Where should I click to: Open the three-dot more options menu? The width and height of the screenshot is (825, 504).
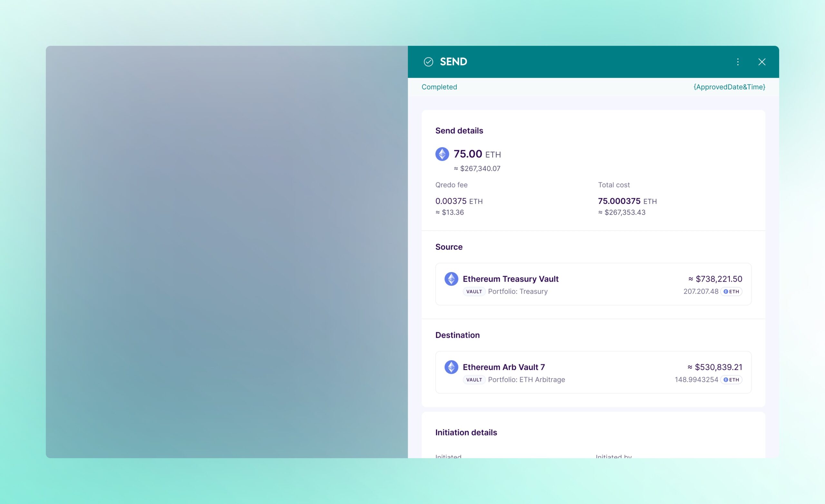pos(738,62)
